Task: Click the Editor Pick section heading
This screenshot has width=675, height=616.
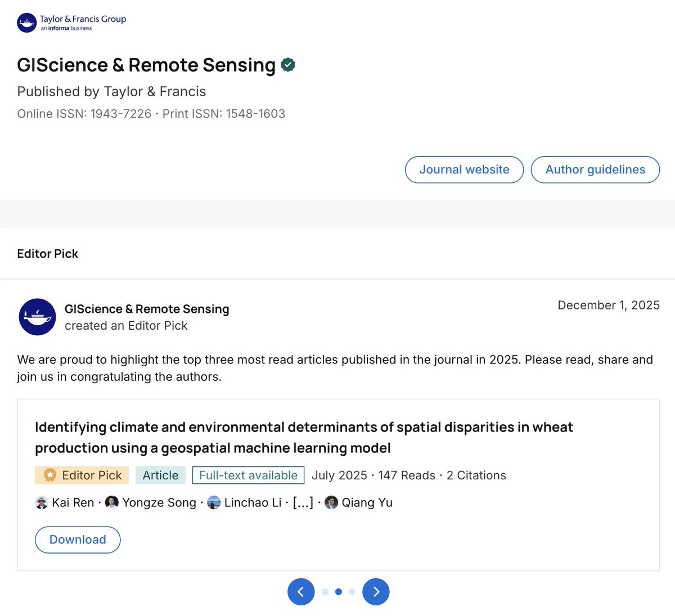Action: click(48, 254)
